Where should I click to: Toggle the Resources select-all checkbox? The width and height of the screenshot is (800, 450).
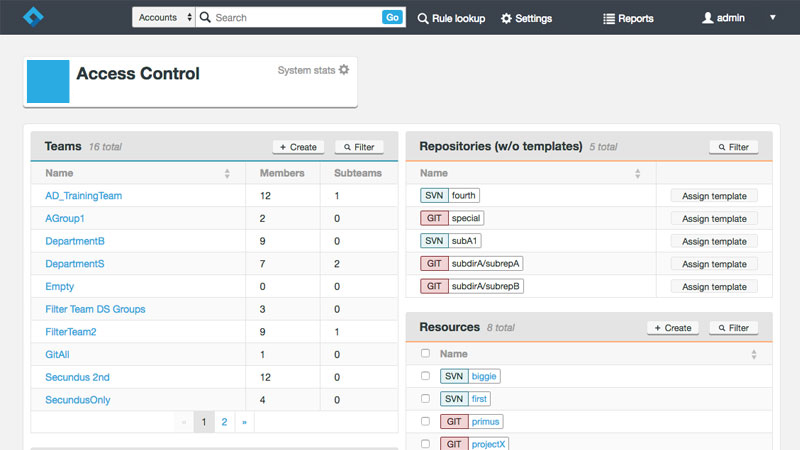[x=426, y=353]
